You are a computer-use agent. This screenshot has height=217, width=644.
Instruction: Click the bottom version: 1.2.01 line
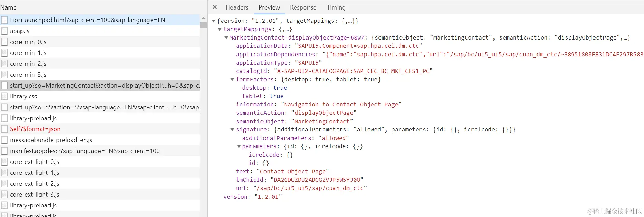click(x=253, y=197)
